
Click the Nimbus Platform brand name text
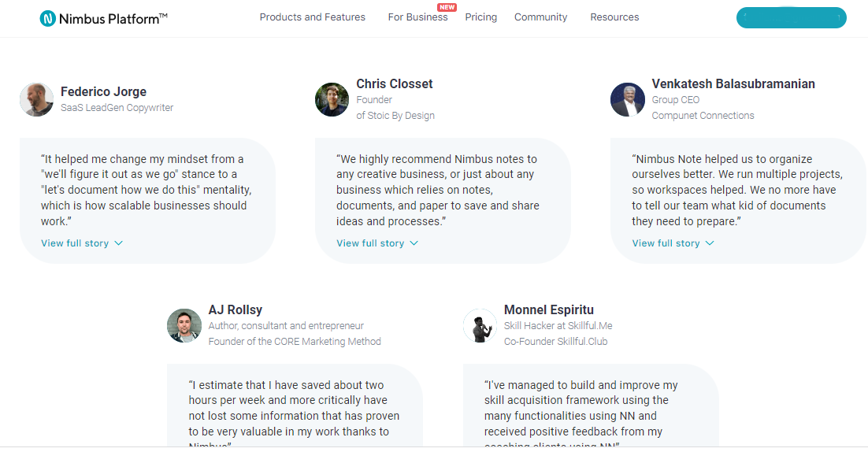pos(113,19)
